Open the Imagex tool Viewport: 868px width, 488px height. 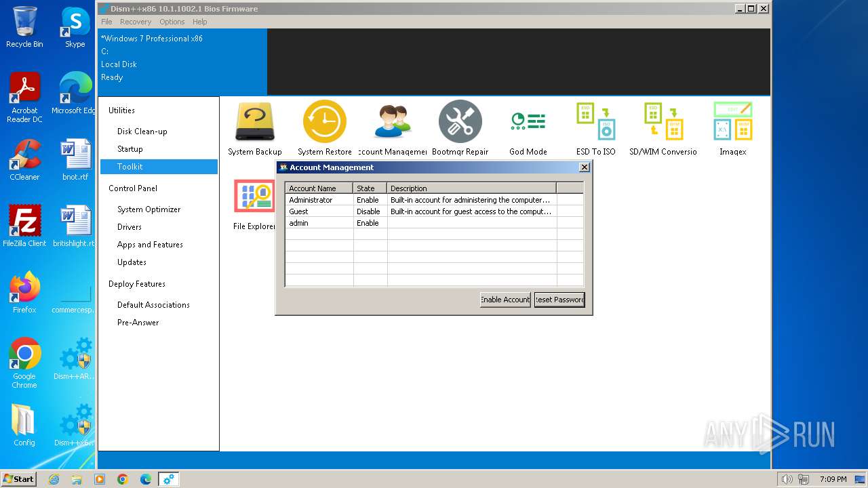click(x=733, y=128)
